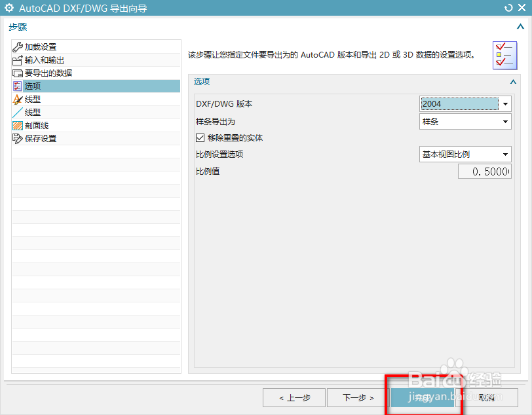The height and width of the screenshot is (415, 532).
Task: Click the 选项 group header label
Action: click(202, 81)
